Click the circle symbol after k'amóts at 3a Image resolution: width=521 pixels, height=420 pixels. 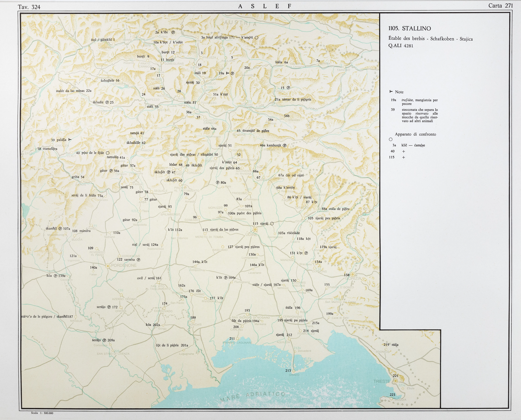tap(257, 38)
